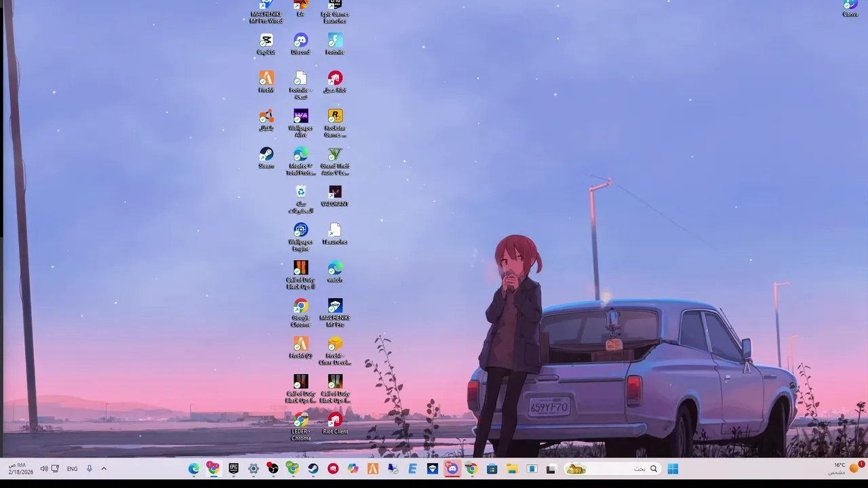Click the microphone icon in the system tray
The width and height of the screenshot is (868, 488).
[89, 468]
